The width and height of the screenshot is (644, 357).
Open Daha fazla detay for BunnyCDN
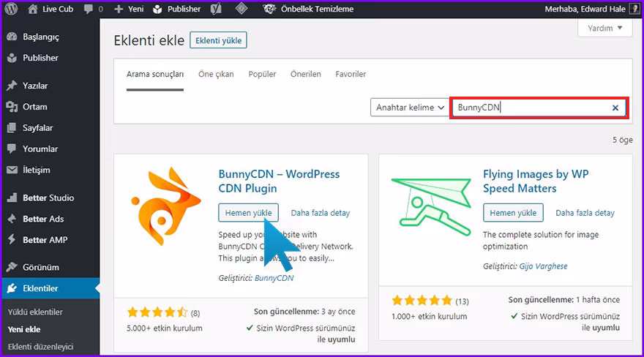(321, 213)
